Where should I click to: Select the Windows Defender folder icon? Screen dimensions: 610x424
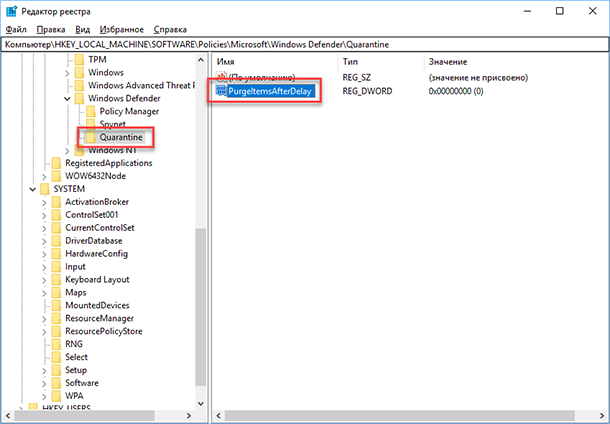pyautogui.click(x=79, y=98)
